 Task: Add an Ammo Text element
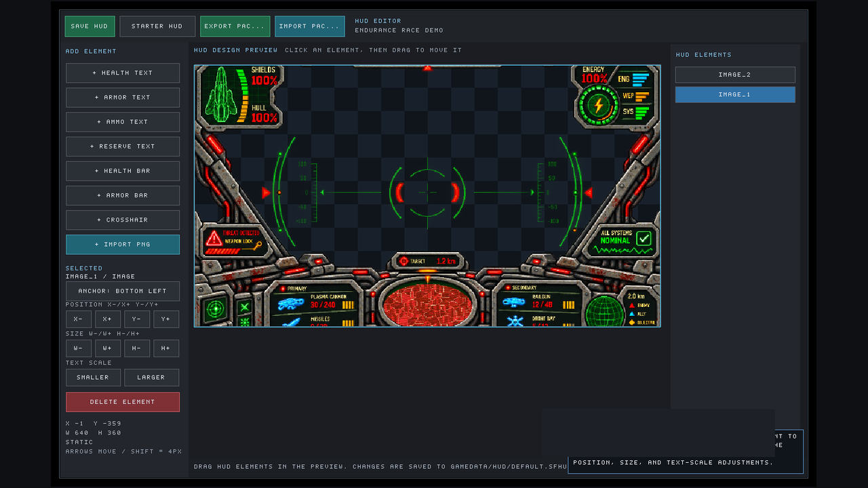pos(123,122)
